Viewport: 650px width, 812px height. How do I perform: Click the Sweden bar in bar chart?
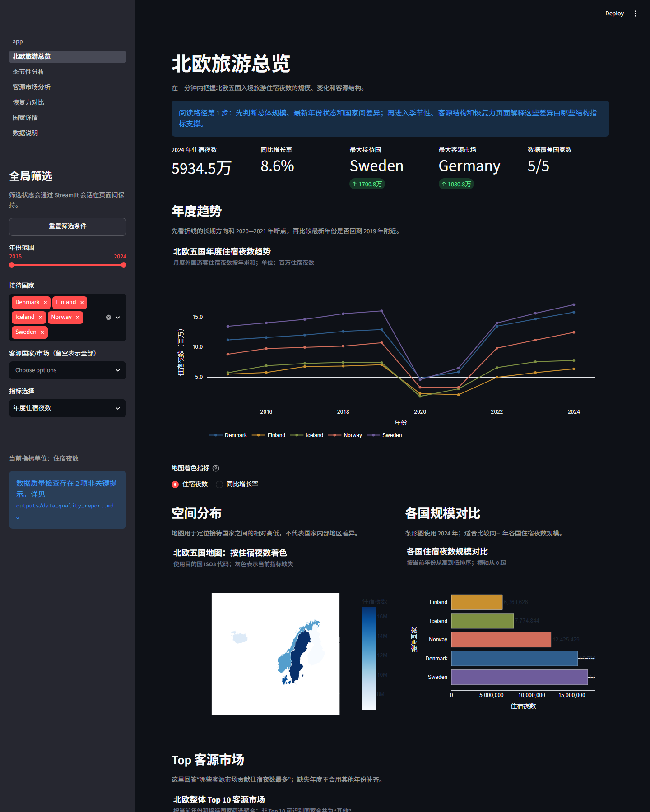520,677
